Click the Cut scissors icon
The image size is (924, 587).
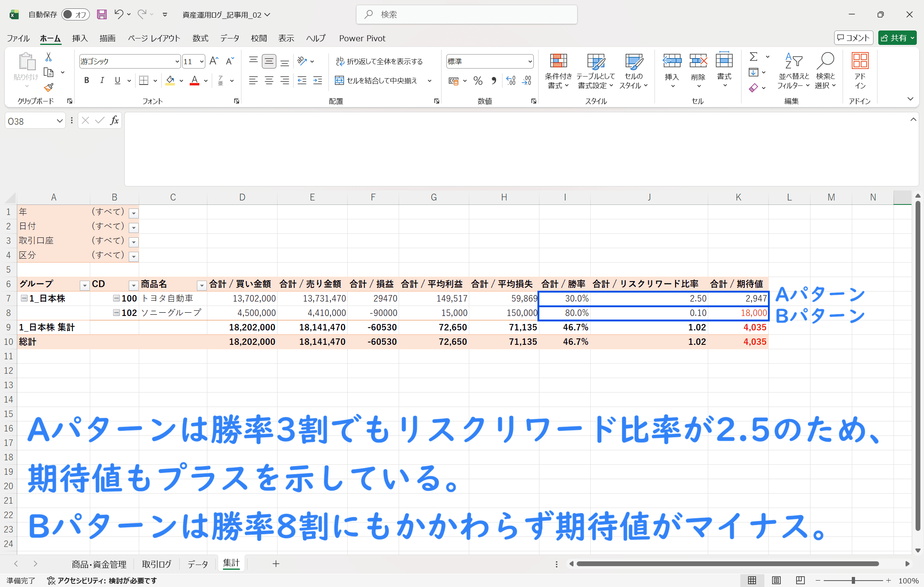pyautogui.click(x=49, y=57)
